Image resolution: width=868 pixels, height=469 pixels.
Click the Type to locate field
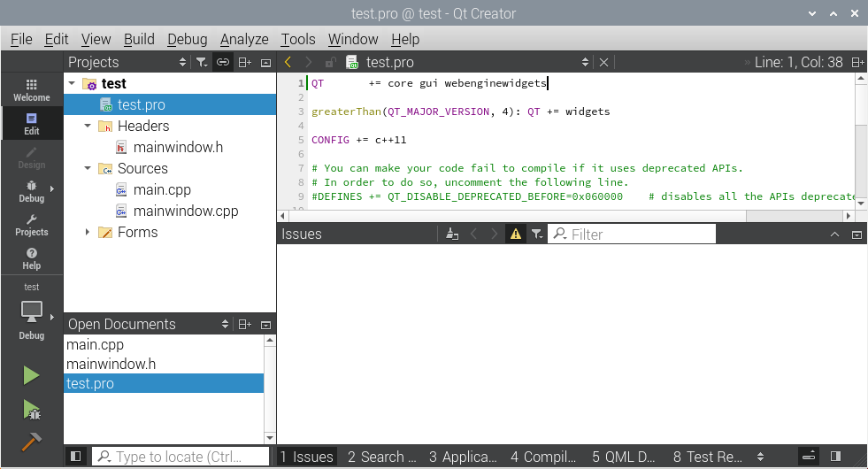point(181,457)
